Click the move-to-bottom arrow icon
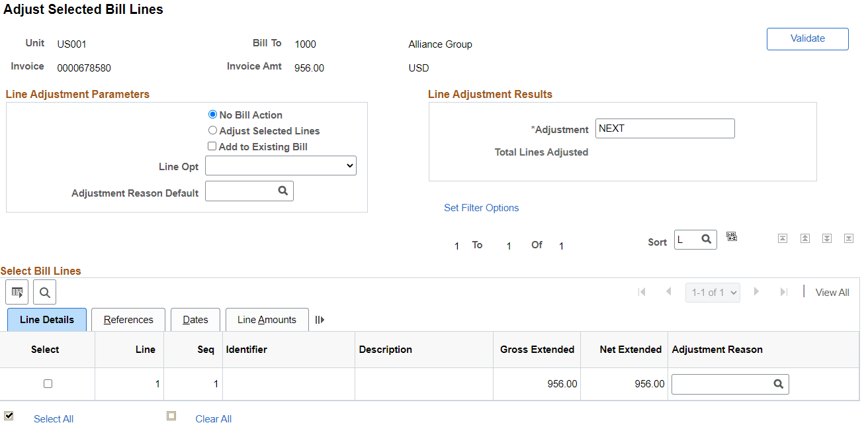The height and width of the screenshot is (433, 868). coord(848,238)
